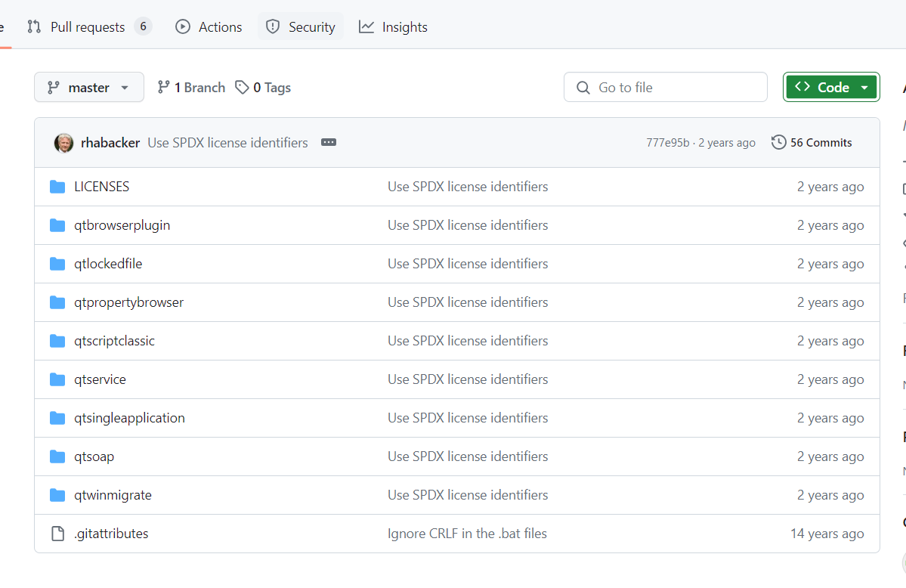The width and height of the screenshot is (906, 588).
Task: Click the rhabacker avatar image
Action: click(64, 143)
